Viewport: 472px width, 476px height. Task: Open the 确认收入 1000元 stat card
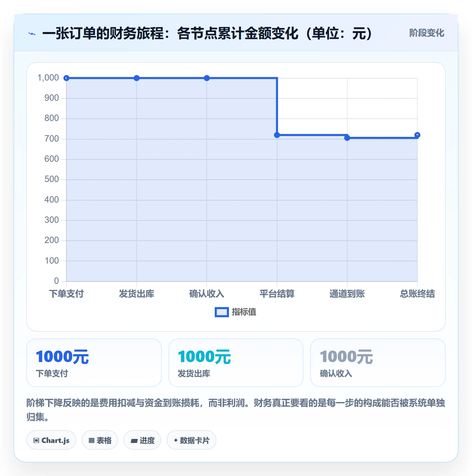(x=378, y=363)
